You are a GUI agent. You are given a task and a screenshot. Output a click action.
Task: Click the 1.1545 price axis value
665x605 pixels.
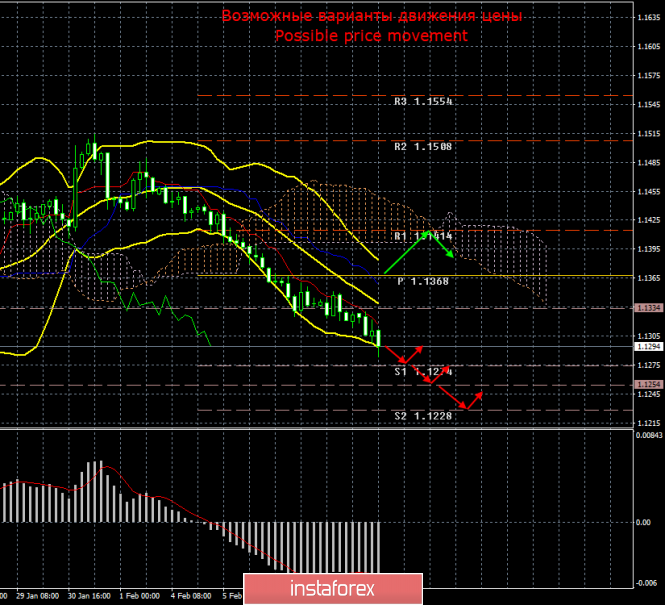[x=649, y=105]
